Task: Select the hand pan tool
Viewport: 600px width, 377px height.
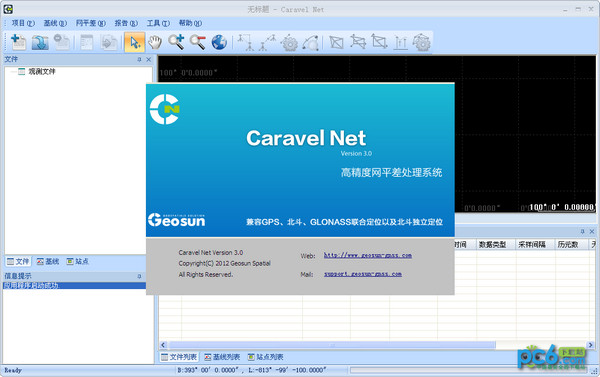Action: tap(155, 42)
